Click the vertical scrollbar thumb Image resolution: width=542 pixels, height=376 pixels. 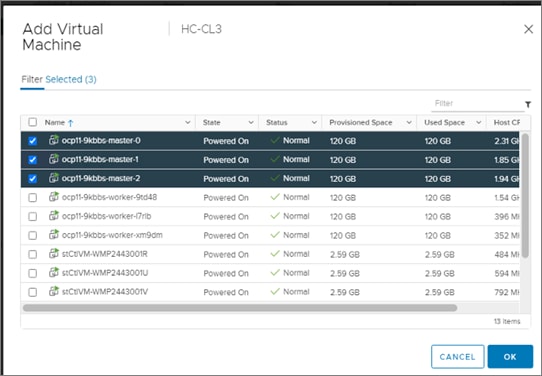525,196
